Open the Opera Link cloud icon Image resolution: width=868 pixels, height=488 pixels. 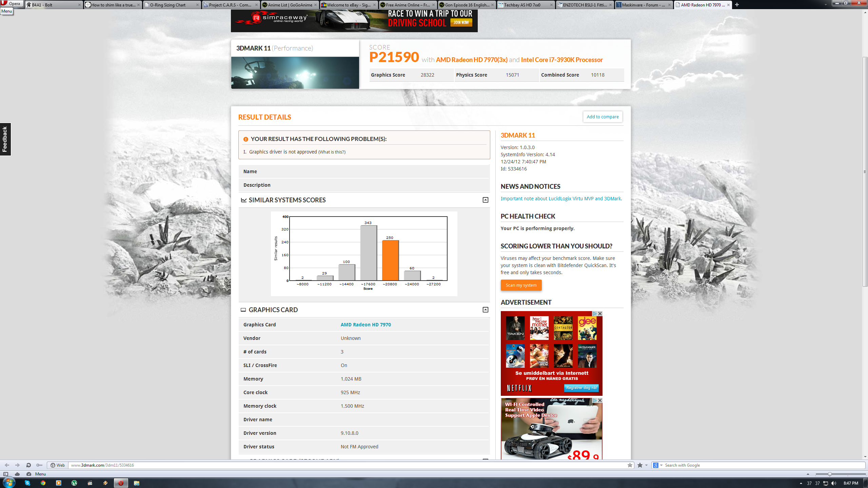point(17,474)
